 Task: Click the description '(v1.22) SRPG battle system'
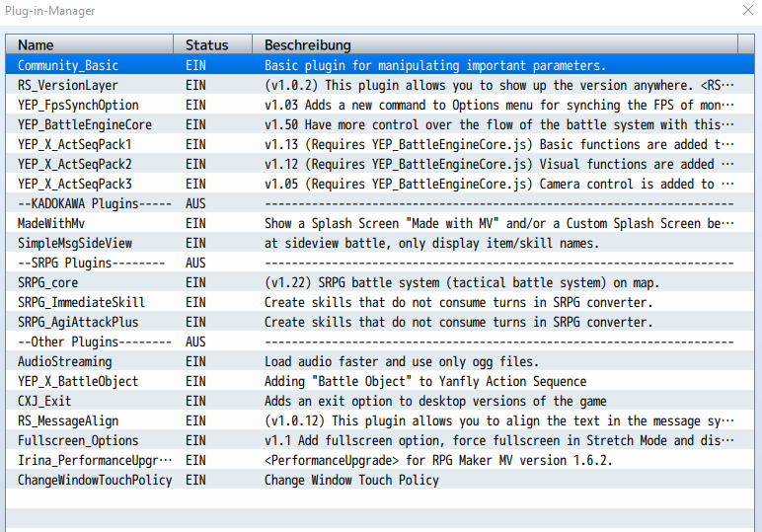click(462, 282)
